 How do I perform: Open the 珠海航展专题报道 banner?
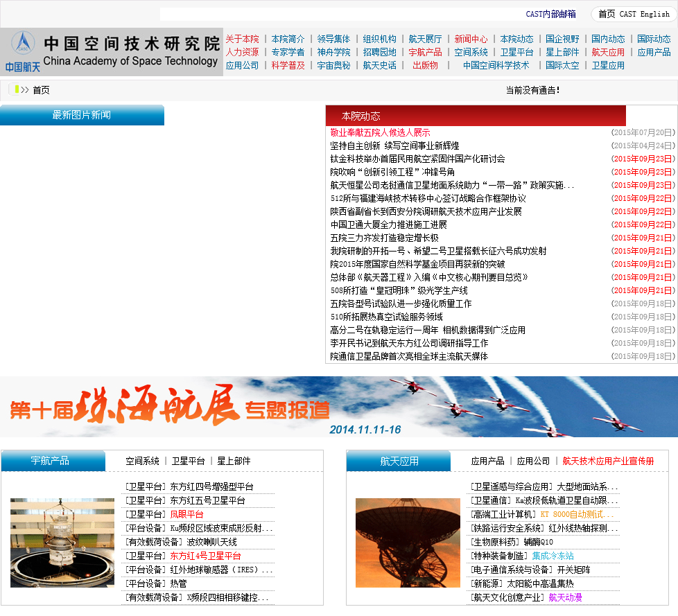pyautogui.click(x=339, y=406)
